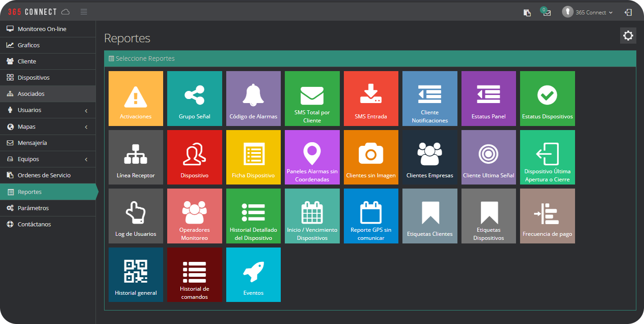The image size is (644, 324).
Task: Click the Clientes sin Imagen camera tile
Action: 371,157
